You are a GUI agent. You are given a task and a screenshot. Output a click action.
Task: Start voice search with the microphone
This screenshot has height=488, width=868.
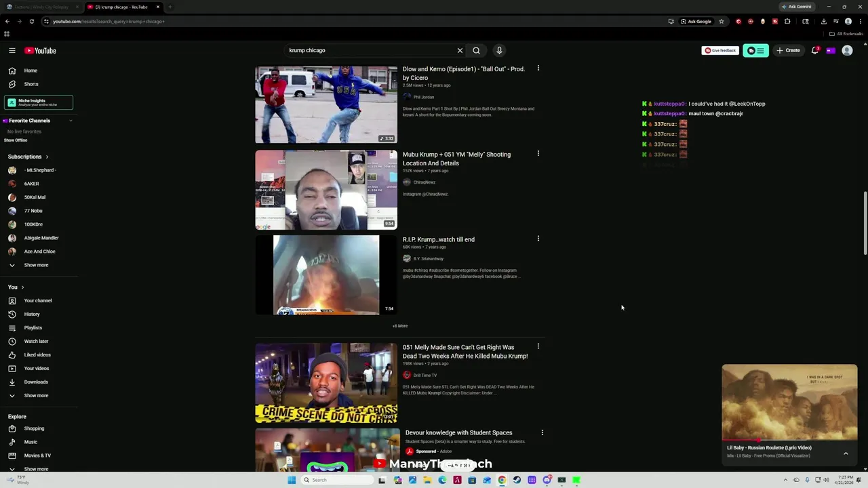499,50
